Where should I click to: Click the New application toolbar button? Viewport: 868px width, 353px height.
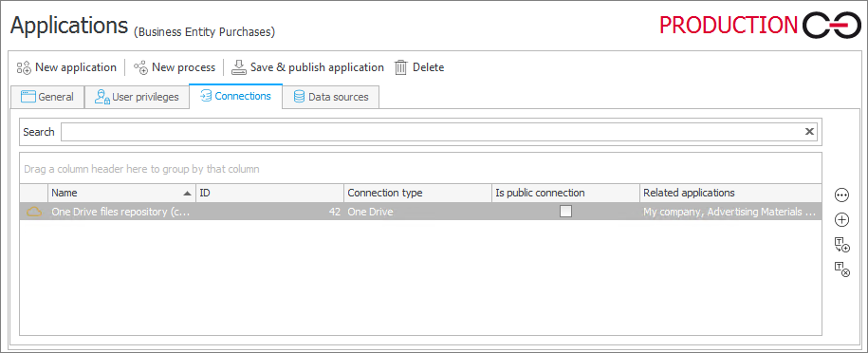[66, 67]
